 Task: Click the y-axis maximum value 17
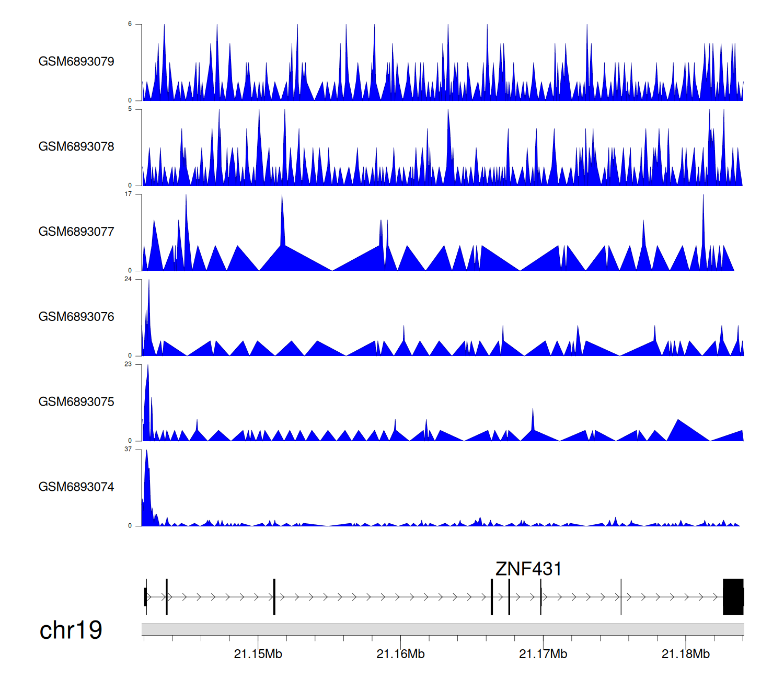tap(128, 194)
